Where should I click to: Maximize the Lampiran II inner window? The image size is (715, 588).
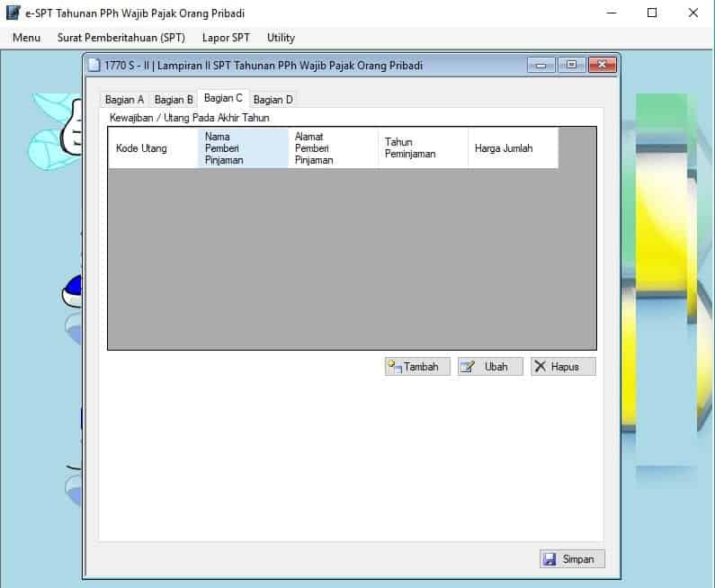pyautogui.click(x=571, y=65)
